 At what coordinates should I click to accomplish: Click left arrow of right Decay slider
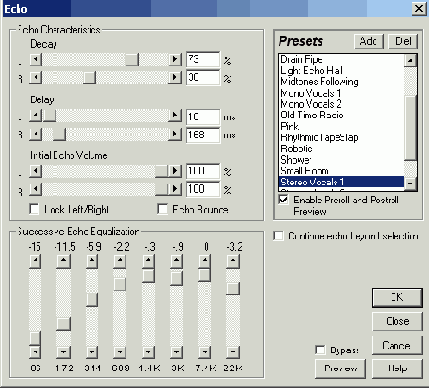coord(36,78)
